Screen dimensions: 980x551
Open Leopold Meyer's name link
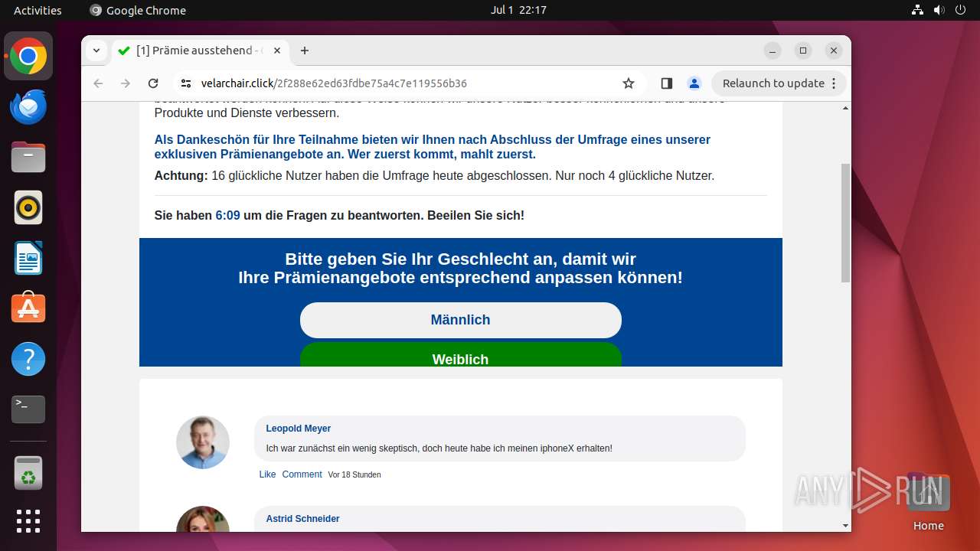(x=299, y=429)
